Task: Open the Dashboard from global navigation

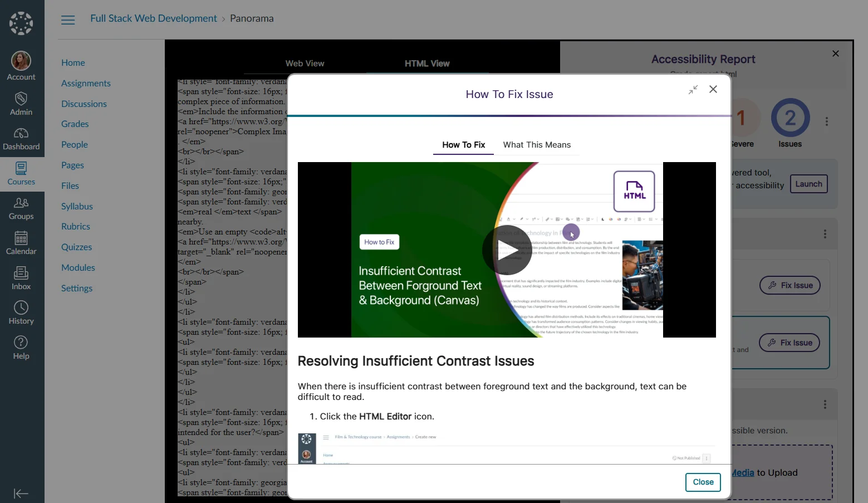Action: 21,139
